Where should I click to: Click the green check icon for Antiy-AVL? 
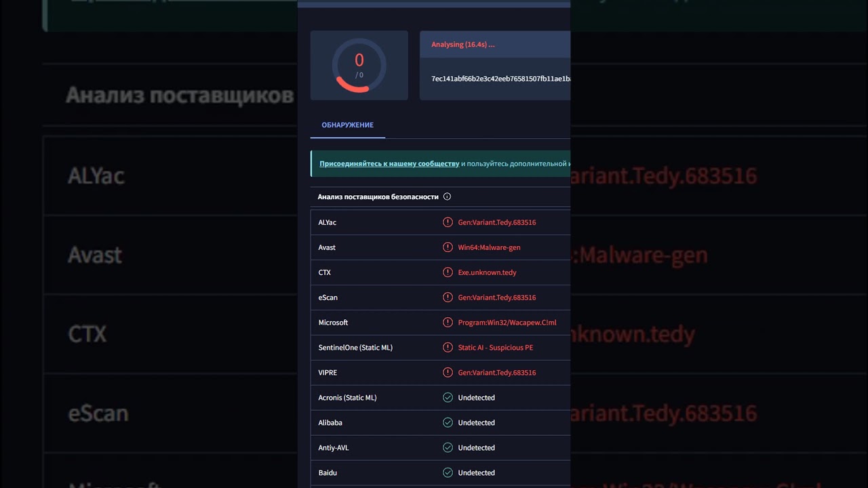point(448,448)
